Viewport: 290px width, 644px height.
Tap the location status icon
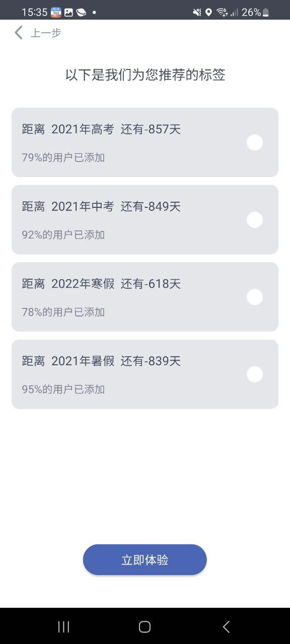click(208, 9)
